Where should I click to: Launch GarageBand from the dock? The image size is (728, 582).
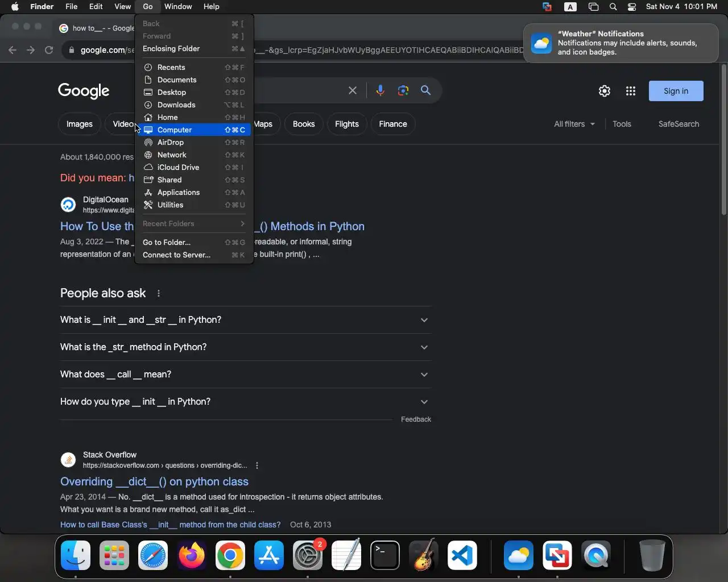point(424,555)
